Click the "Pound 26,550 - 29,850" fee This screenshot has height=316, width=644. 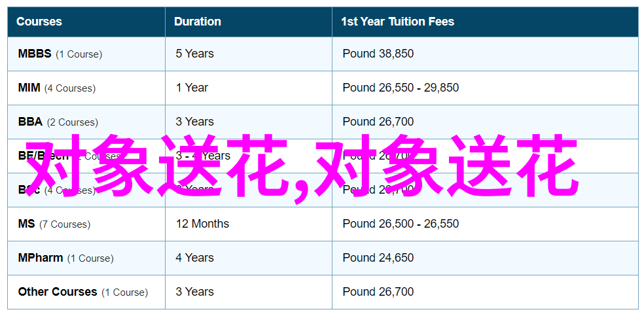(401, 88)
